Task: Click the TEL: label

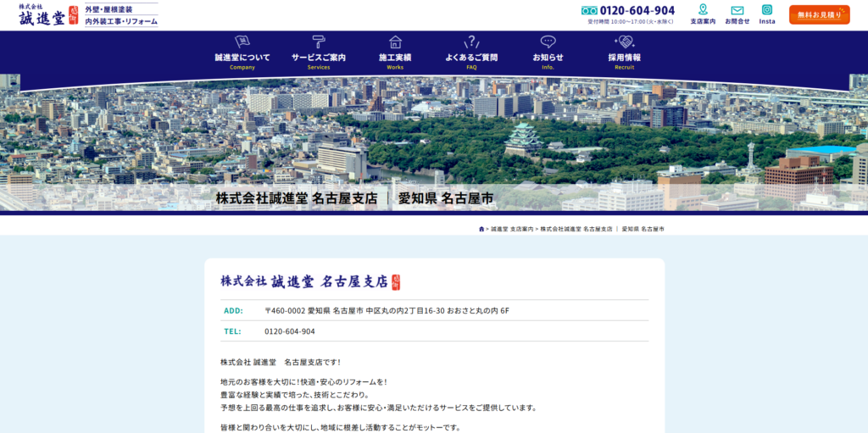Action: [x=232, y=331]
